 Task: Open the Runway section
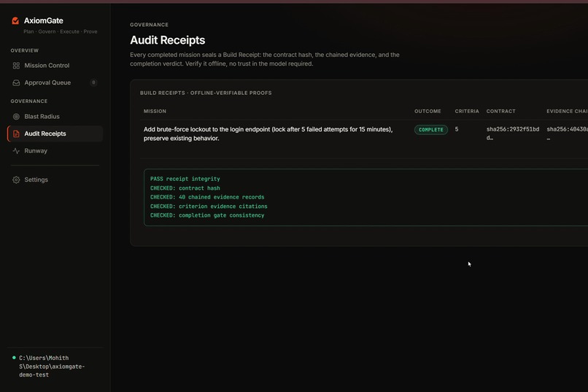click(x=55, y=151)
